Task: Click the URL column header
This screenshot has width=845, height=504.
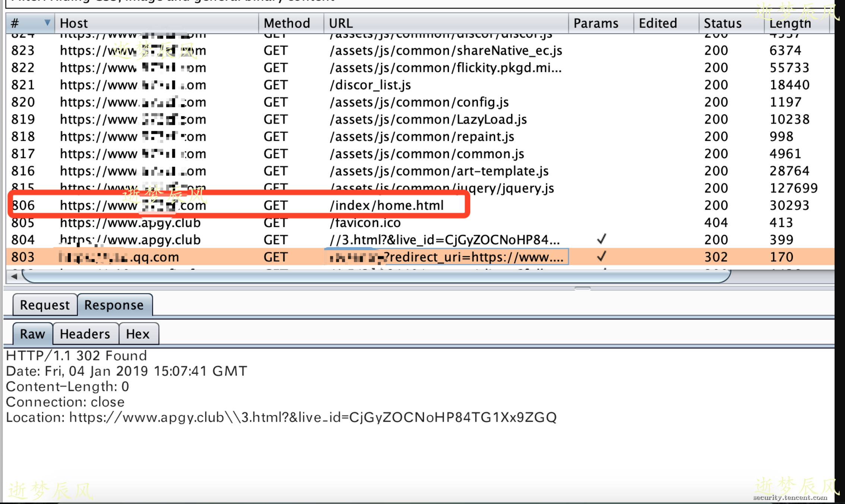Action: point(341,23)
